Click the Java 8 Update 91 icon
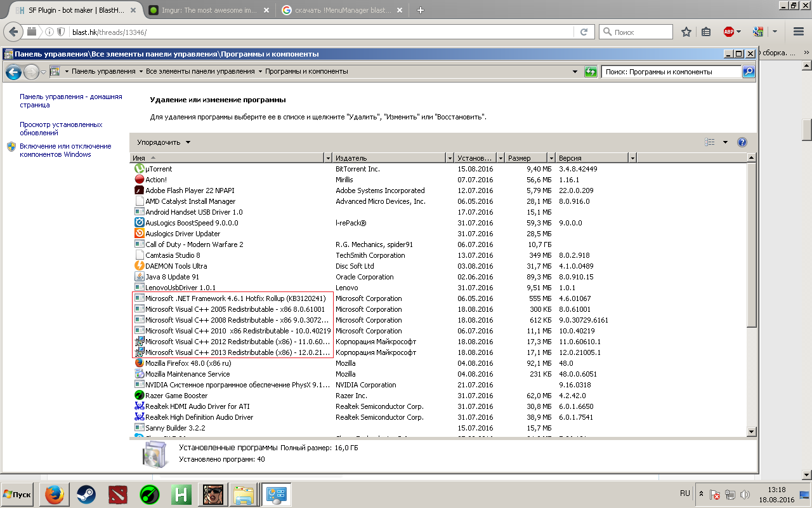The width and height of the screenshot is (812, 508). pos(140,277)
